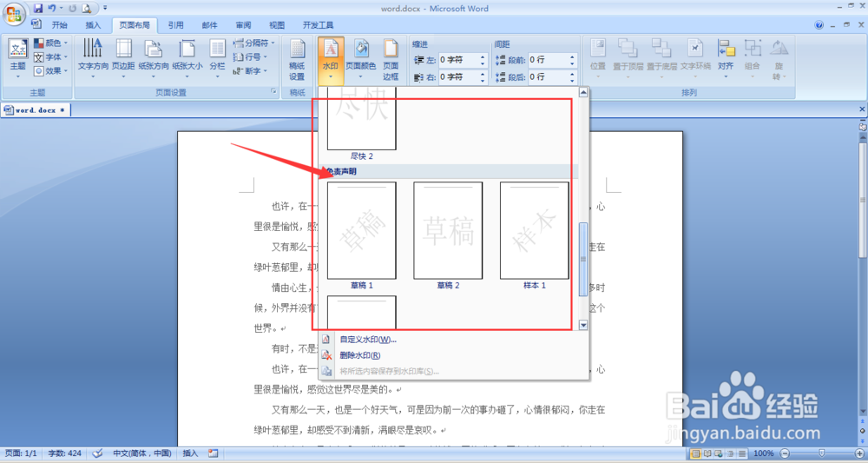Click the 字数: 424 word count

(64, 453)
